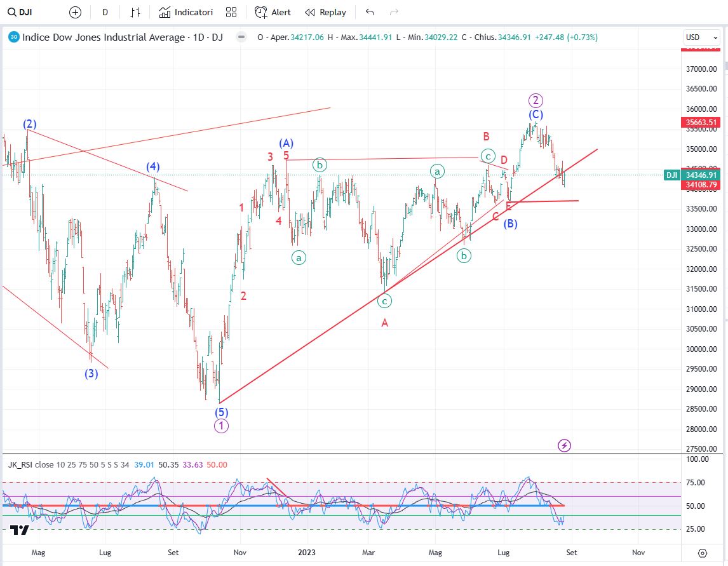
Task: Click the plus icon to compare symbols
Action: click(x=75, y=13)
